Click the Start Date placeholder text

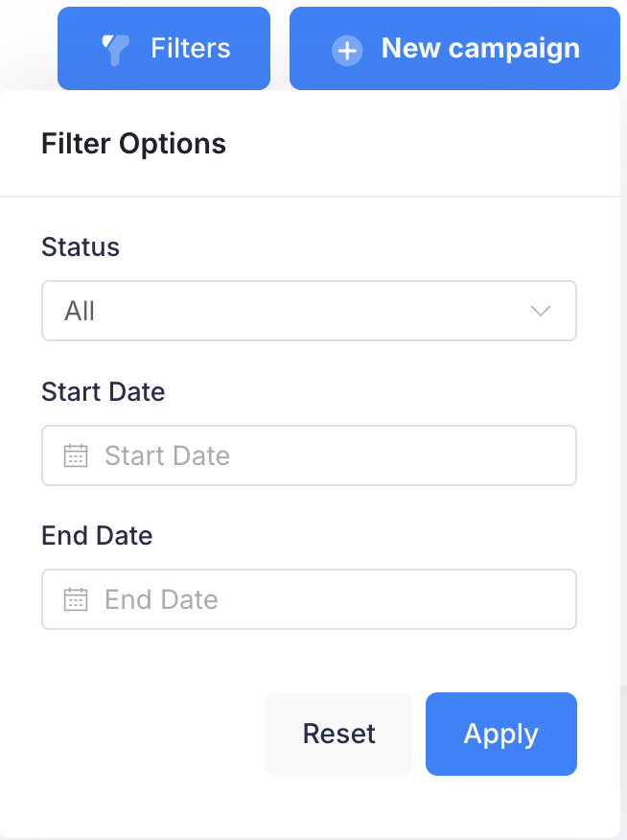click(x=167, y=455)
